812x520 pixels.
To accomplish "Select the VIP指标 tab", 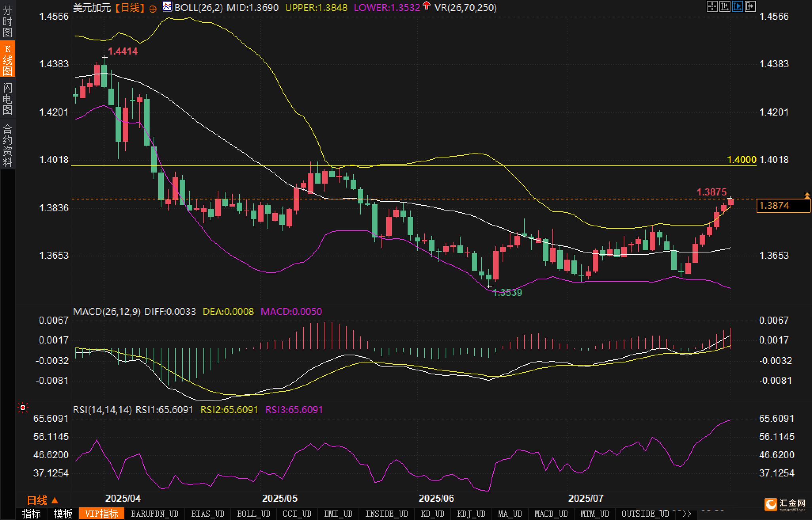I will pyautogui.click(x=102, y=514).
